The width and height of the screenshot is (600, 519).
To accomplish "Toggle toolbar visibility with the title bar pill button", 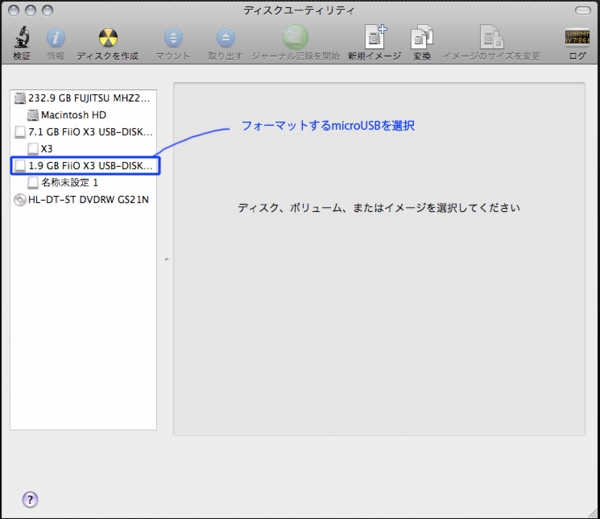I will [x=581, y=9].
